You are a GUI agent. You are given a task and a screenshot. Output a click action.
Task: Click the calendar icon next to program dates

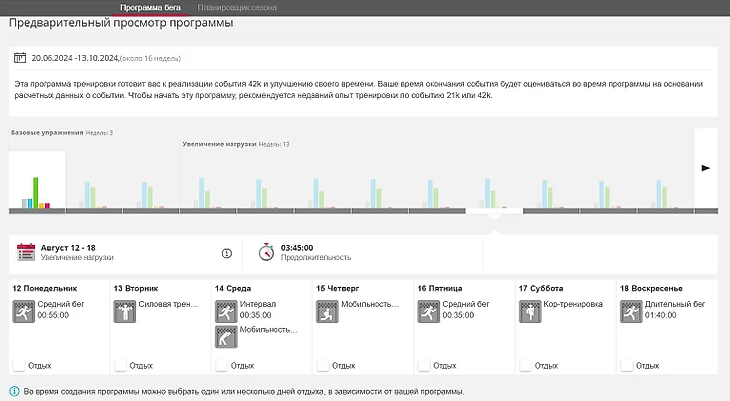(20, 59)
